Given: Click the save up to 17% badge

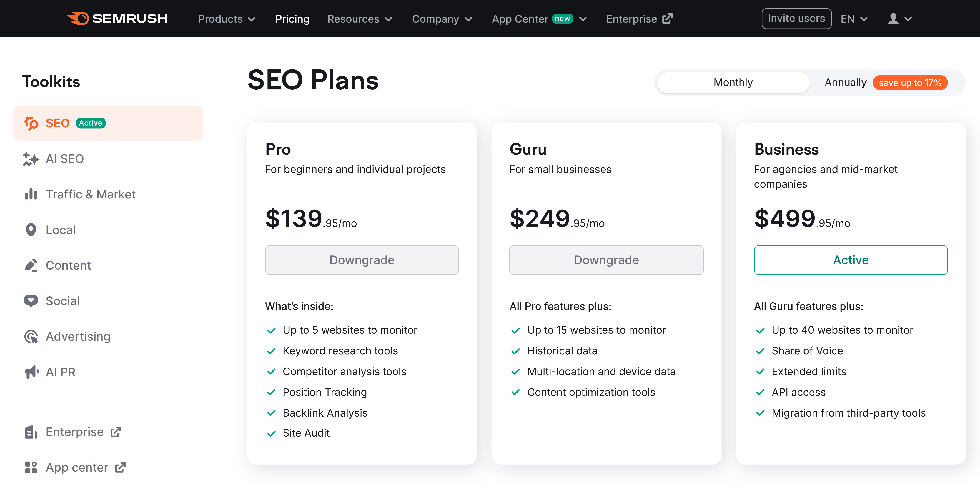Looking at the screenshot, I should click(910, 83).
